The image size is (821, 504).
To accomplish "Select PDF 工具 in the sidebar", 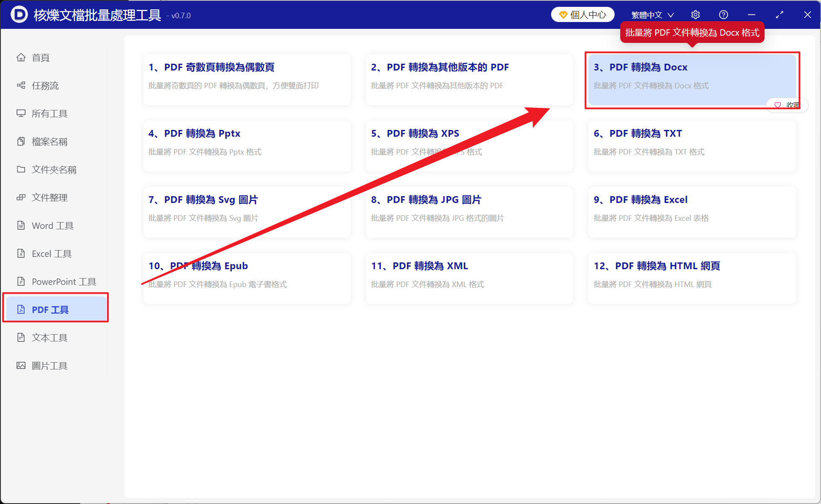I will point(55,310).
